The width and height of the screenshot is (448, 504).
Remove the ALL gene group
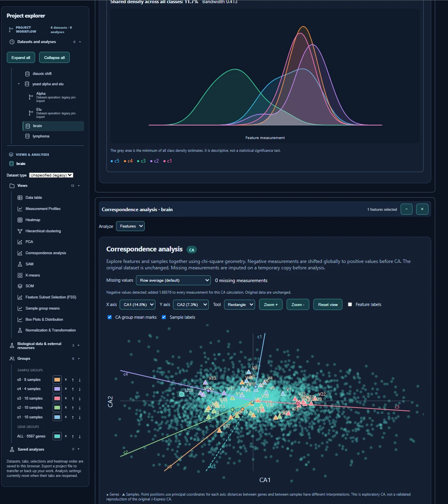tap(66, 436)
